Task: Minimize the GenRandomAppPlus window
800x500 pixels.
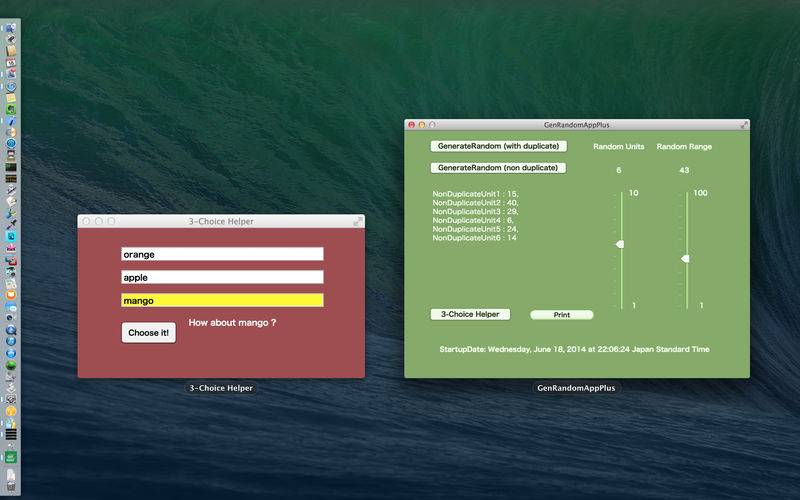Action: [422, 124]
